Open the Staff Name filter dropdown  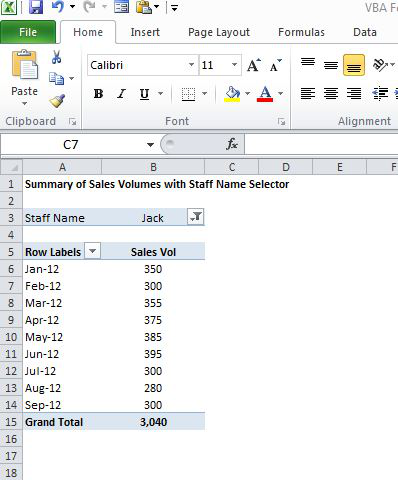(196, 217)
